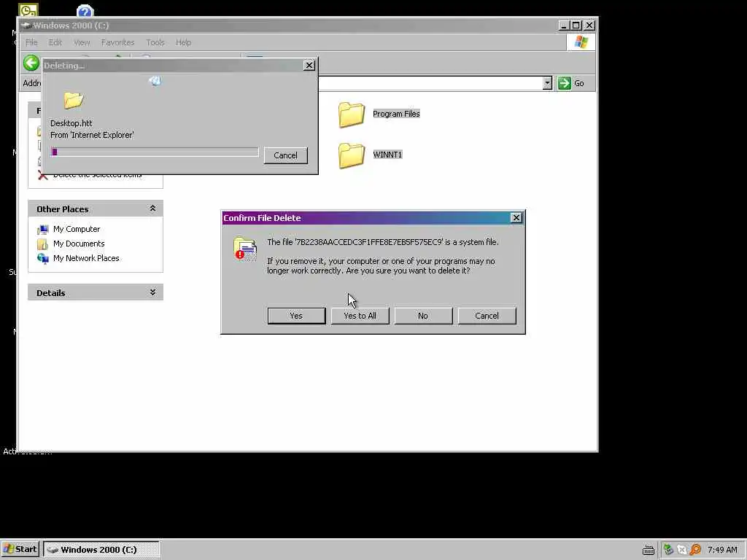Click the red X delete items icon
This screenshot has height=560, width=747.
tap(43, 176)
